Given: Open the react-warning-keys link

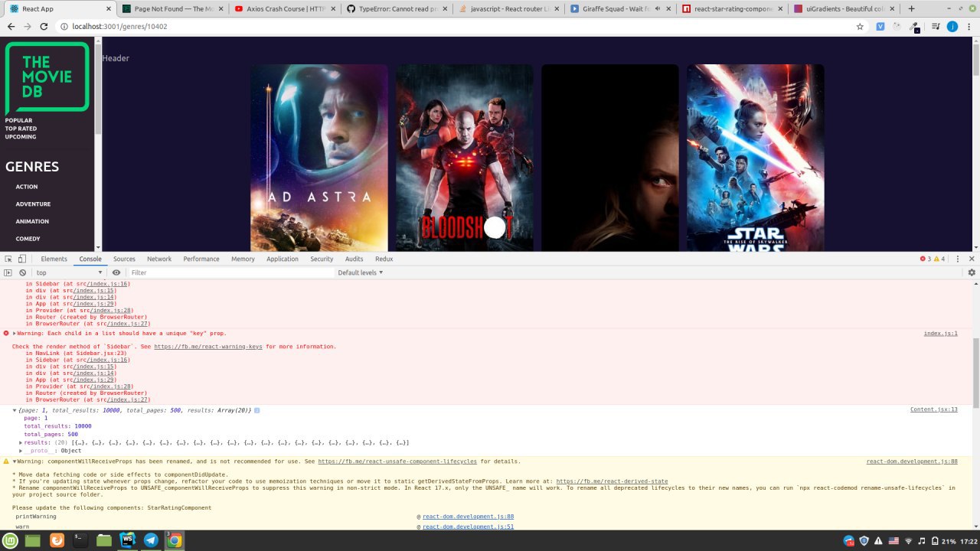Looking at the screenshot, I should tap(209, 347).
